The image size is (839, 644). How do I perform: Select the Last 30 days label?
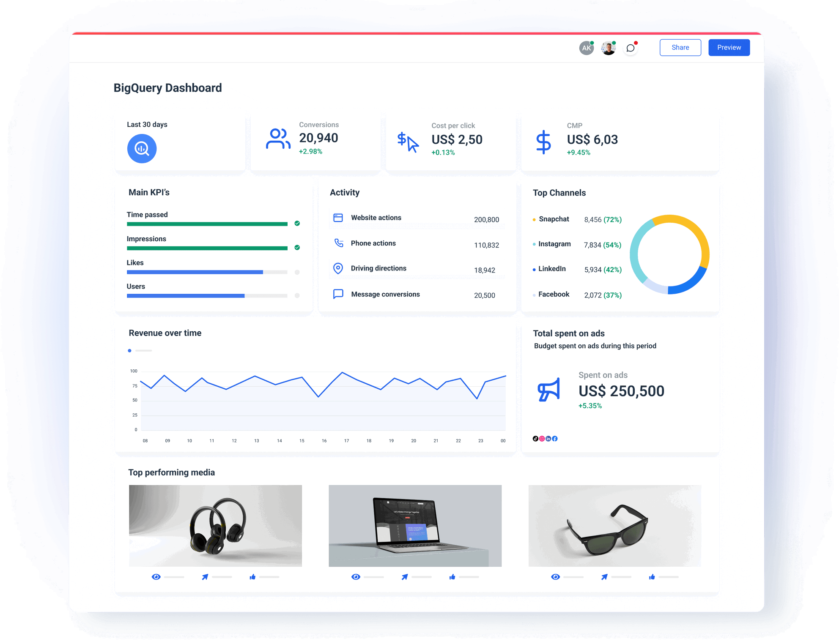(x=147, y=125)
